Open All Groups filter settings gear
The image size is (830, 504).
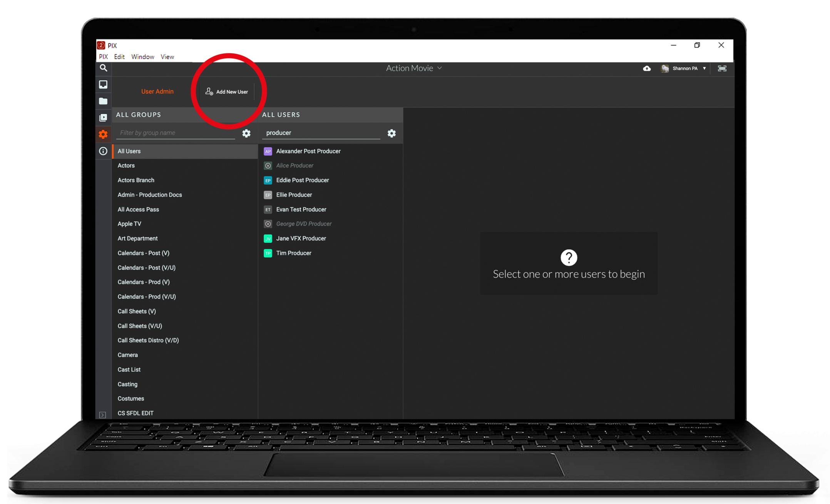click(x=246, y=133)
